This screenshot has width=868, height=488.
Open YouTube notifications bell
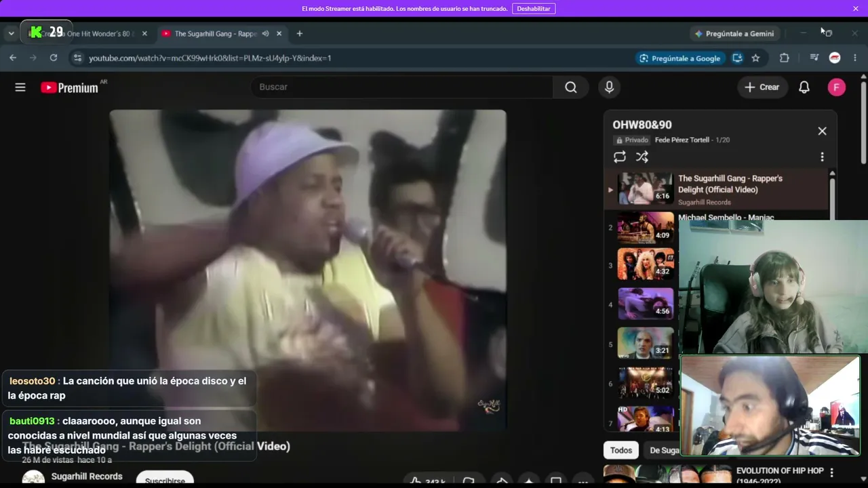tap(804, 87)
